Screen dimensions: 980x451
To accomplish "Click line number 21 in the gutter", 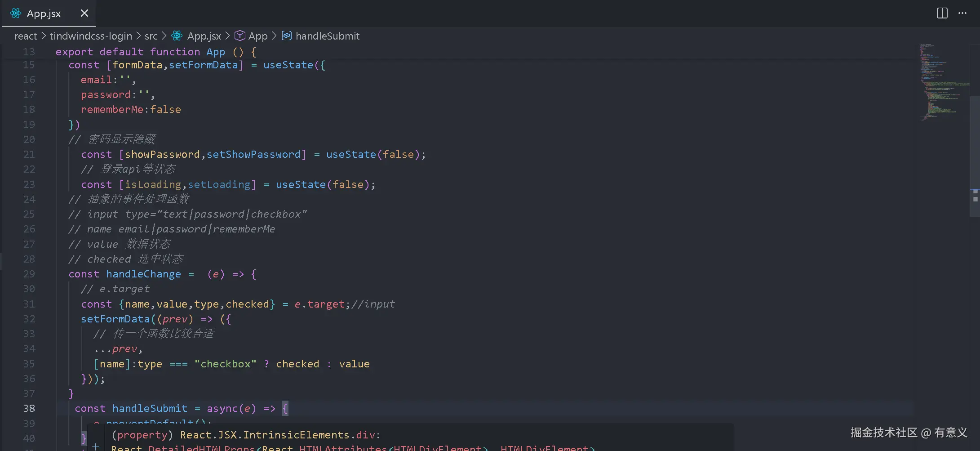I will coord(29,155).
